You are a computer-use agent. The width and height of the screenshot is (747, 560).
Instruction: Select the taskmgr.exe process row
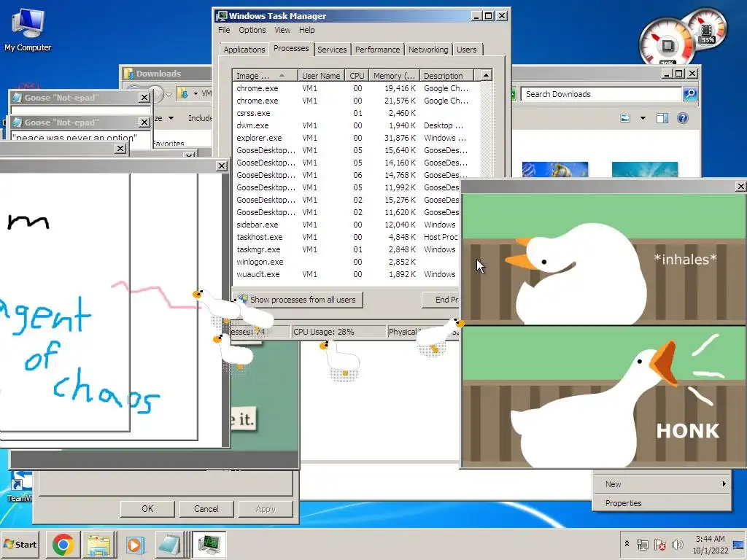(x=347, y=249)
